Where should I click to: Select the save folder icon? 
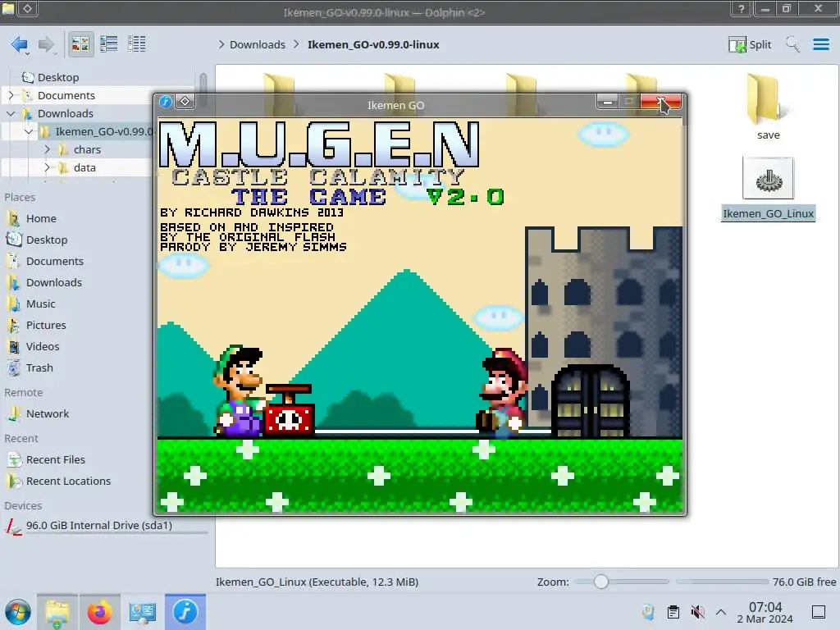(768, 99)
